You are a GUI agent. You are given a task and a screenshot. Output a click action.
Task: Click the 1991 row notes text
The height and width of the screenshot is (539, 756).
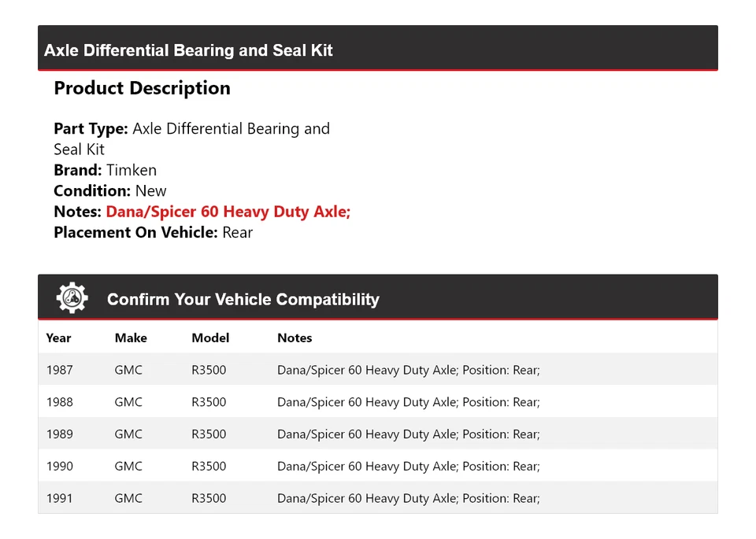[408, 499]
